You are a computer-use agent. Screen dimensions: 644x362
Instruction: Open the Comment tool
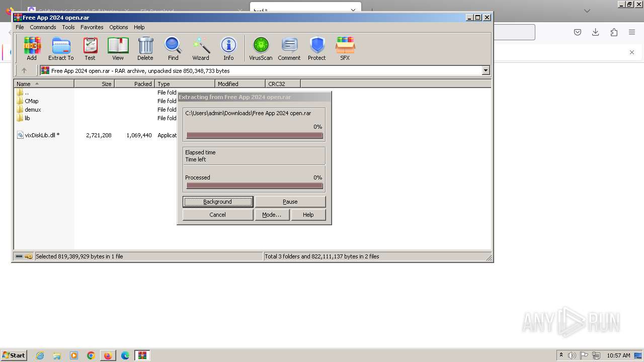tap(289, 49)
